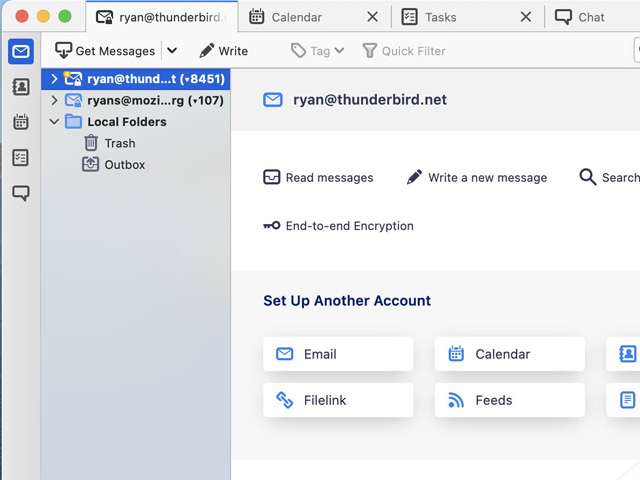This screenshot has height=480, width=640.
Task: Click the Newsgroups setup card icon
Action: pos(627,400)
